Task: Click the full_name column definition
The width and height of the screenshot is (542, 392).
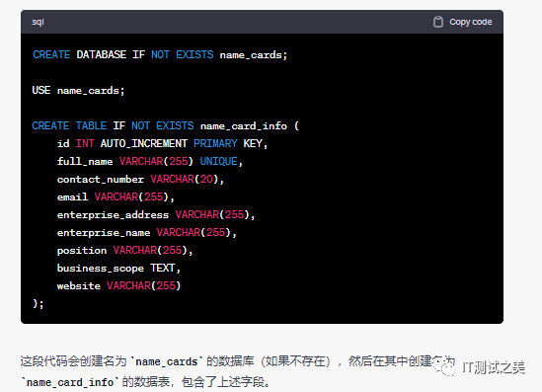Action: (150, 161)
